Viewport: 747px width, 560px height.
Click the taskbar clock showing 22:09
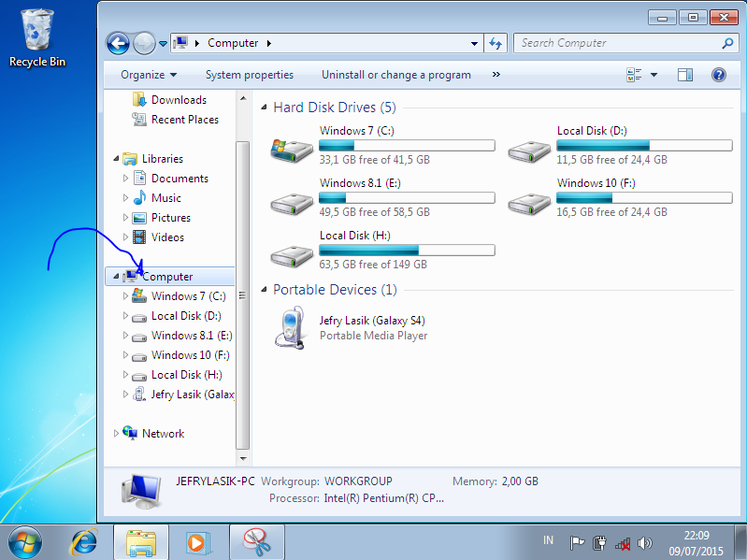pos(696,543)
